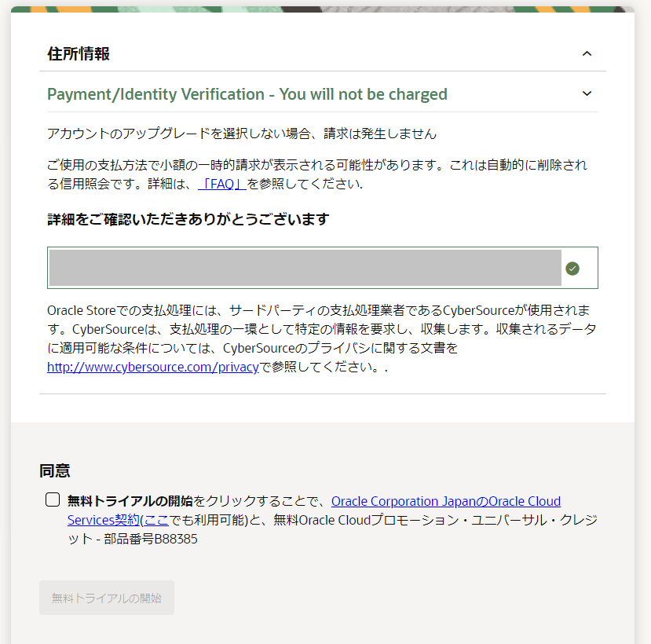Open the 「FAQ」 link
The width and height of the screenshot is (651, 644).
[222, 184]
